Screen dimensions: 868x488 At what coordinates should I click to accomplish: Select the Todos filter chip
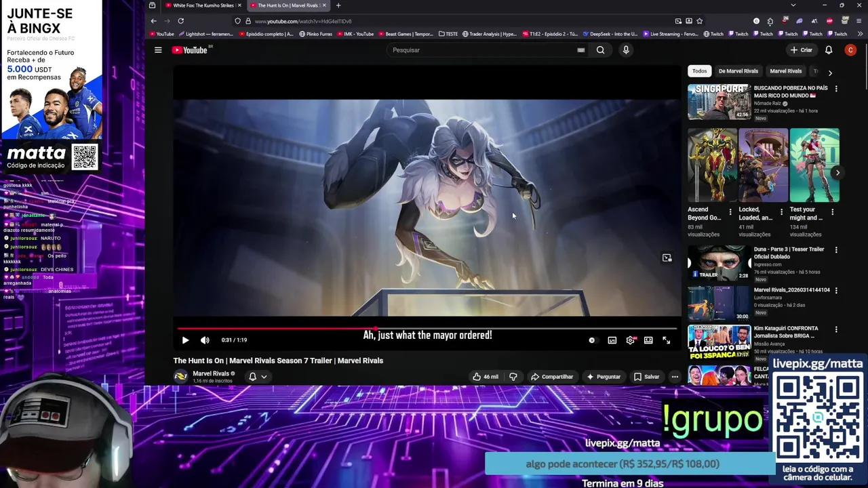click(x=699, y=71)
